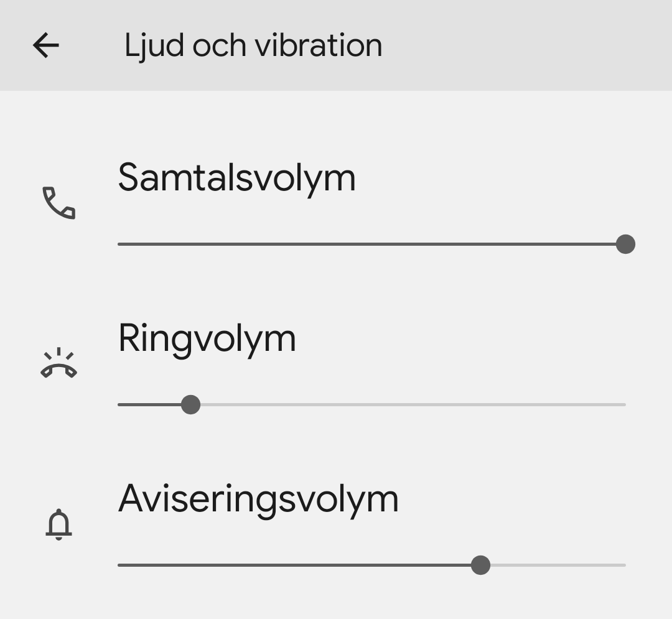Tap the back arrow to leave Ljud och vibration
The image size is (672, 619).
[45, 45]
